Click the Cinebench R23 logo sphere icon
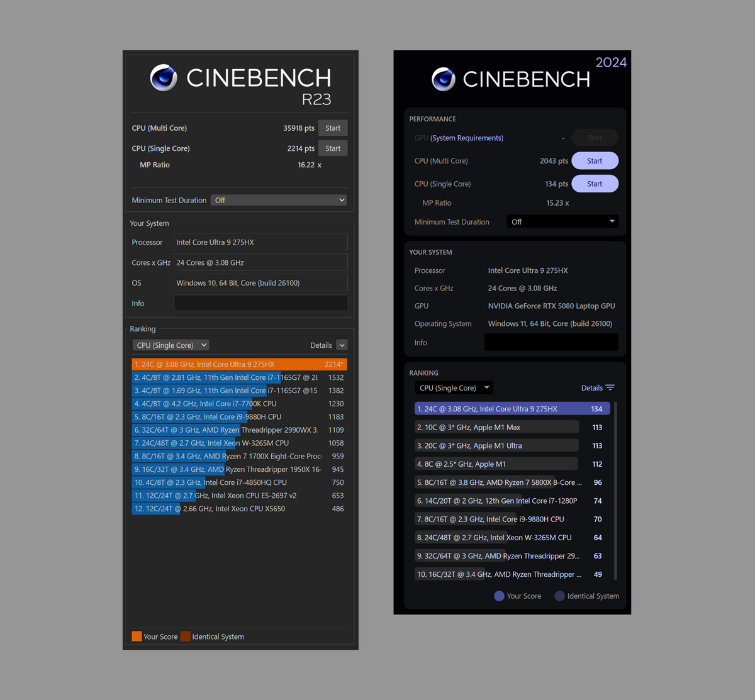 pyautogui.click(x=164, y=78)
